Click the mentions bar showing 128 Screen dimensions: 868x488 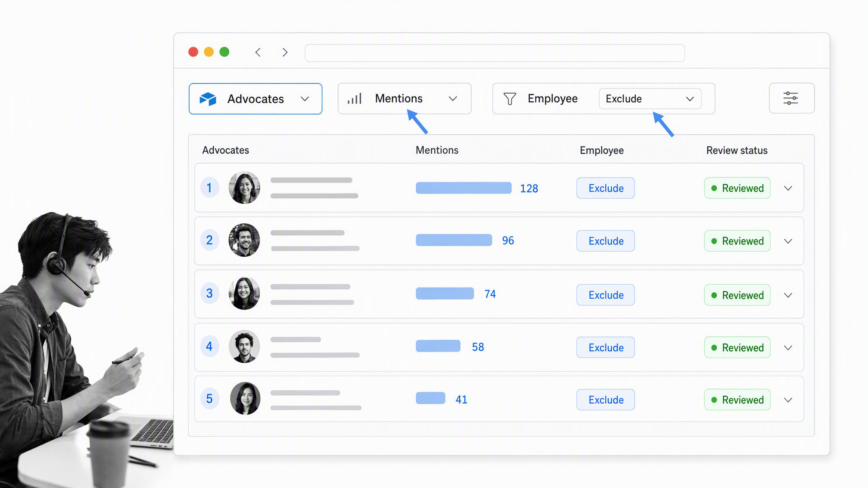(x=464, y=188)
